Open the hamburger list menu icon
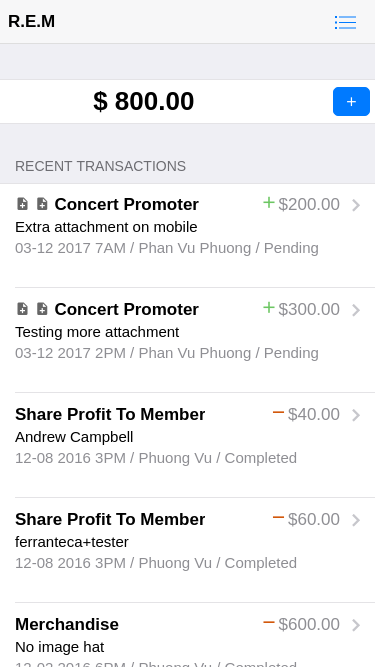This screenshot has height=667, width=375. point(345,22)
